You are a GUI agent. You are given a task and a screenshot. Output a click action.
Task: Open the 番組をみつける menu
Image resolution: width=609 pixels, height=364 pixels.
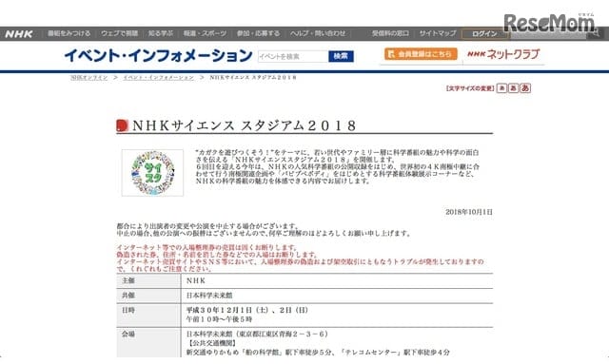tap(69, 34)
